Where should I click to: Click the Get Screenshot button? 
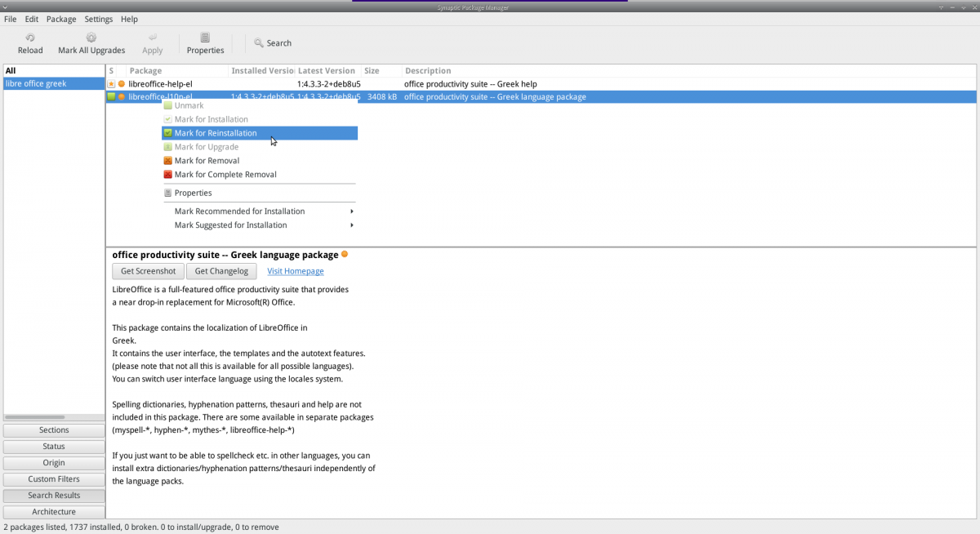148,271
